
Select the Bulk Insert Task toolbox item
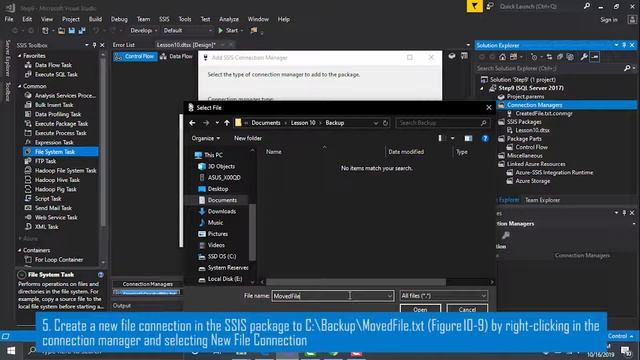tap(54, 105)
